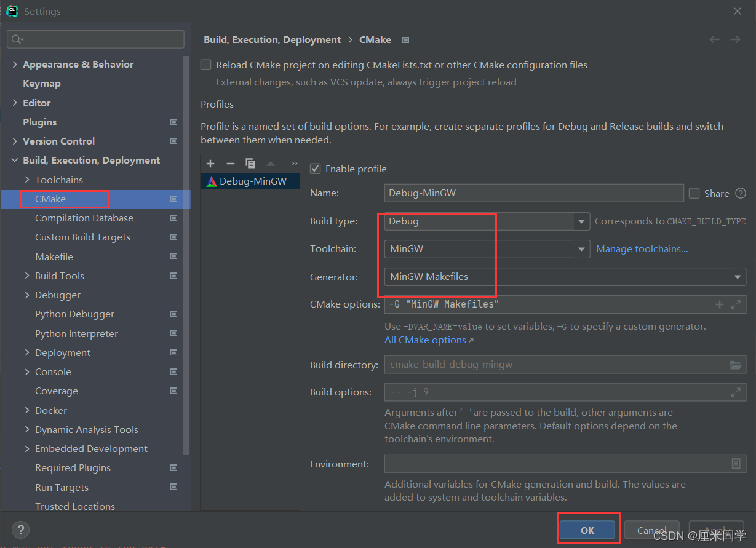756x548 pixels.
Task: Remove selected profile with minus icon
Action: pos(231,164)
